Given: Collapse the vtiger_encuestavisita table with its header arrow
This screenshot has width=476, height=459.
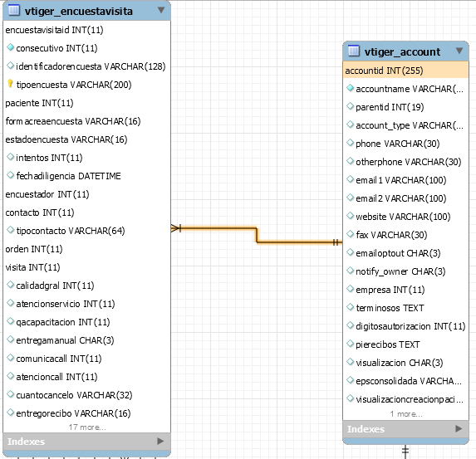Looking at the screenshot, I should 161,10.
